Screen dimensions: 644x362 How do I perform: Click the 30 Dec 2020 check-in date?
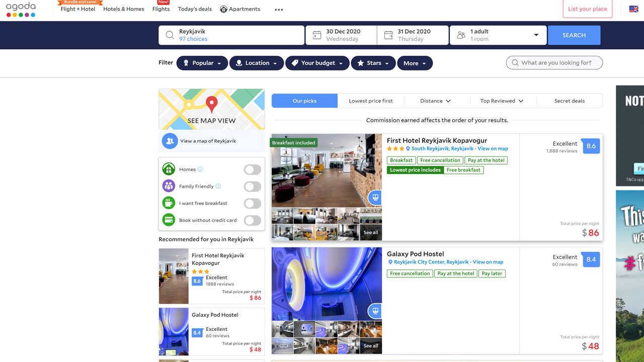[x=342, y=35]
